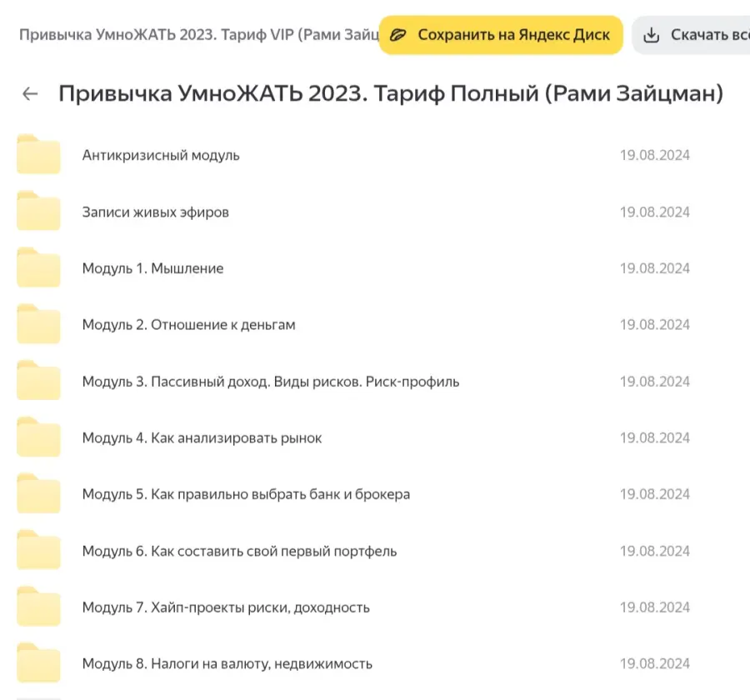Image resolution: width=750 pixels, height=700 pixels.
Task: Open folder name Модуль 6. Как составить свой первый портфель
Action: 239,552
